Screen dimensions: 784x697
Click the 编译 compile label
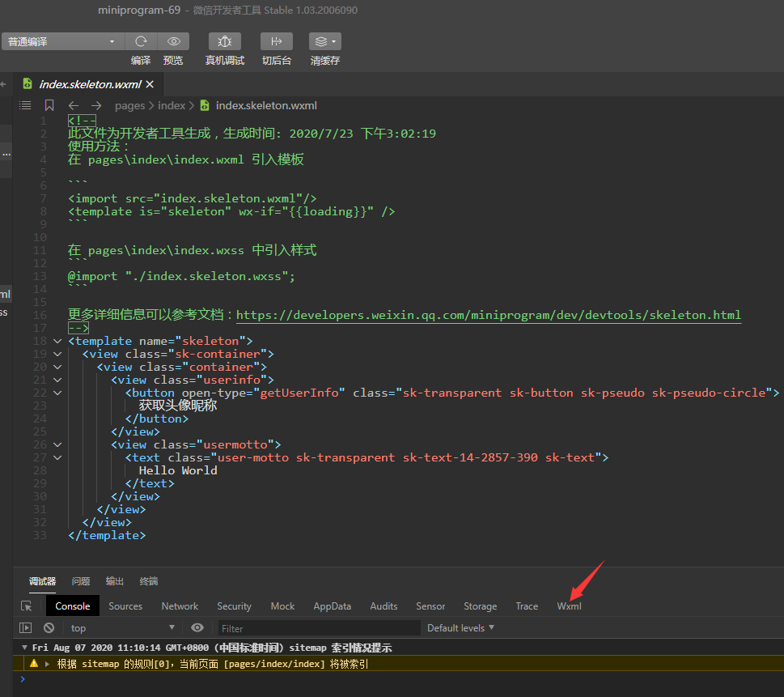(x=141, y=61)
